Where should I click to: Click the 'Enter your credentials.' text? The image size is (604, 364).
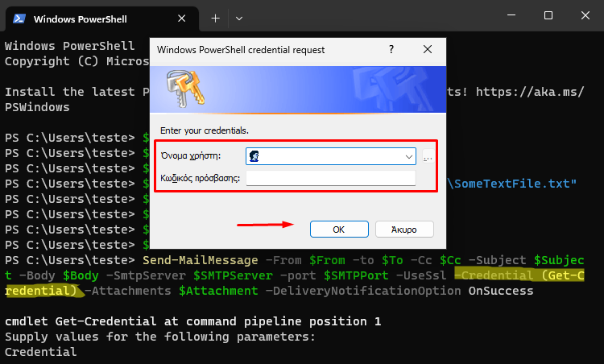tap(205, 130)
